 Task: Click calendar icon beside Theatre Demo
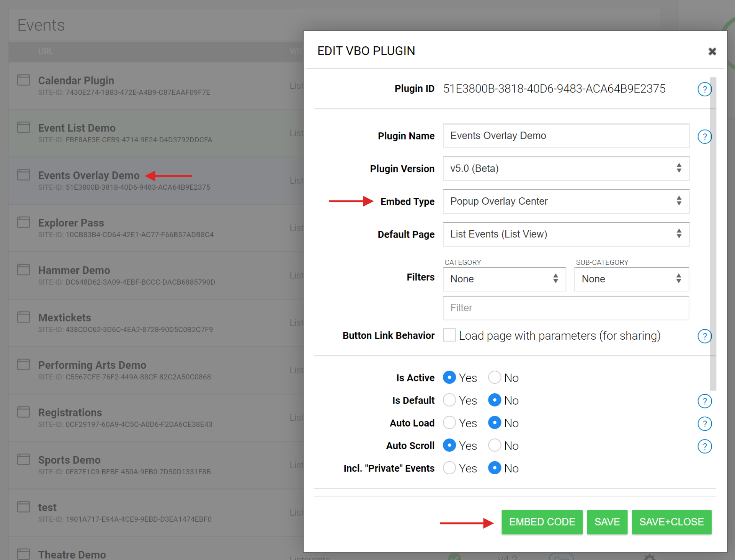pos(24,554)
